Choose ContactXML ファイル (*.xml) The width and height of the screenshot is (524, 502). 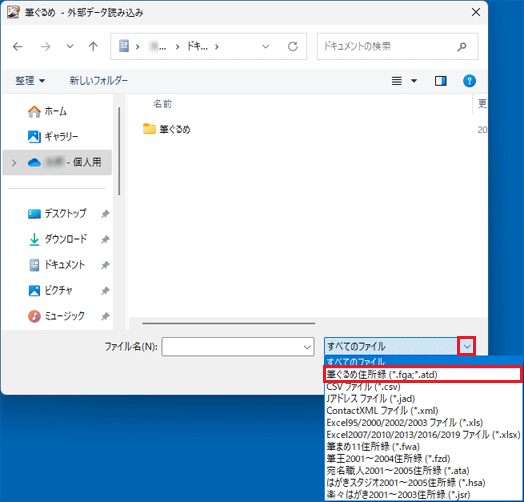(x=424, y=411)
